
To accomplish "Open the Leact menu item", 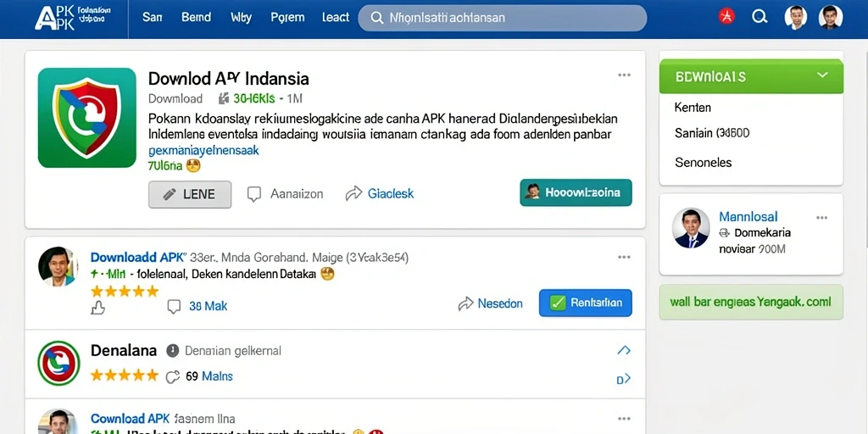I will (336, 17).
